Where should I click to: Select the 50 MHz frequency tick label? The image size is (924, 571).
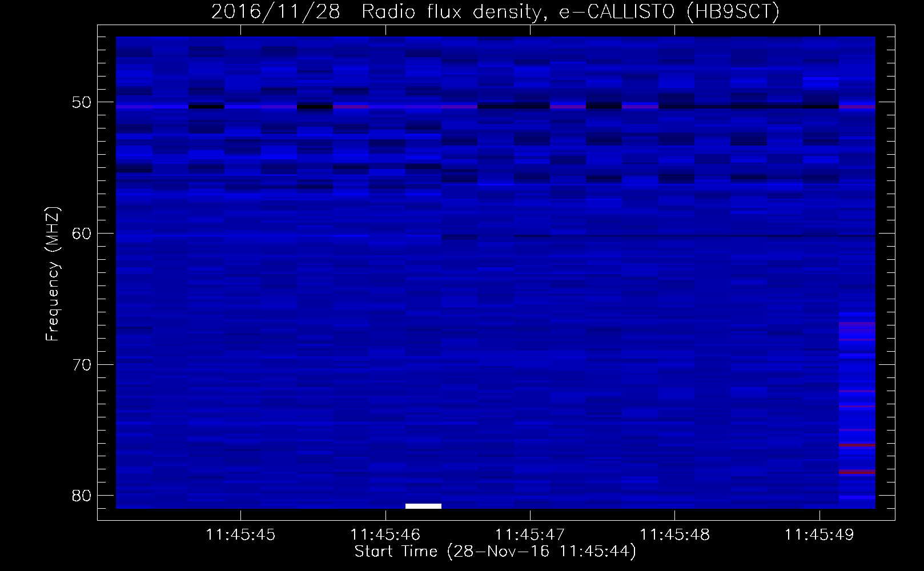point(82,102)
